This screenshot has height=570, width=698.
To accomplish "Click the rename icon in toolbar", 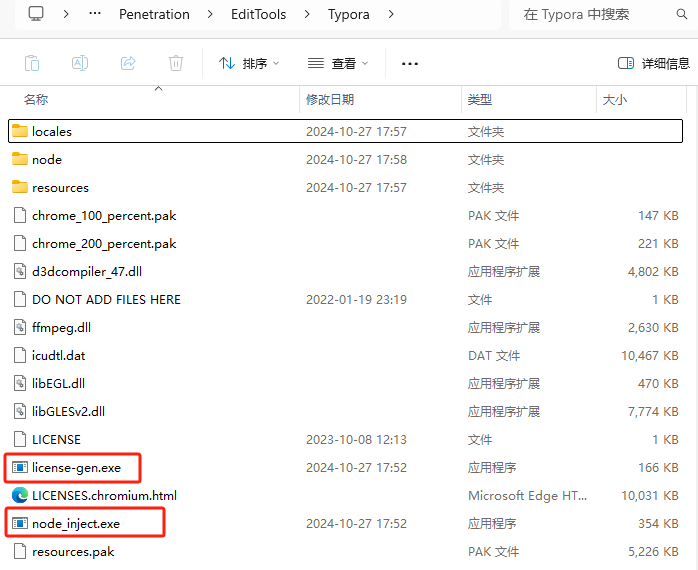I will pos(80,63).
